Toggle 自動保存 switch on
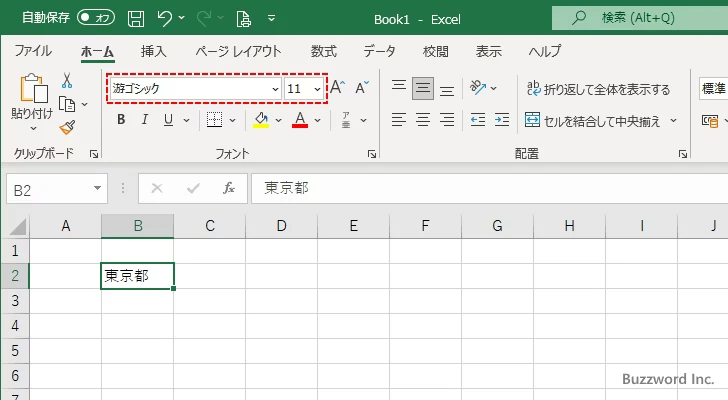The image size is (728, 400). pyautogui.click(x=96, y=18)
